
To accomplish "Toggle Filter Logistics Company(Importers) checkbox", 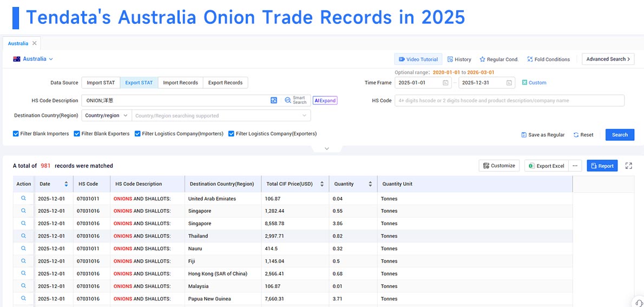I will point(137,134).
